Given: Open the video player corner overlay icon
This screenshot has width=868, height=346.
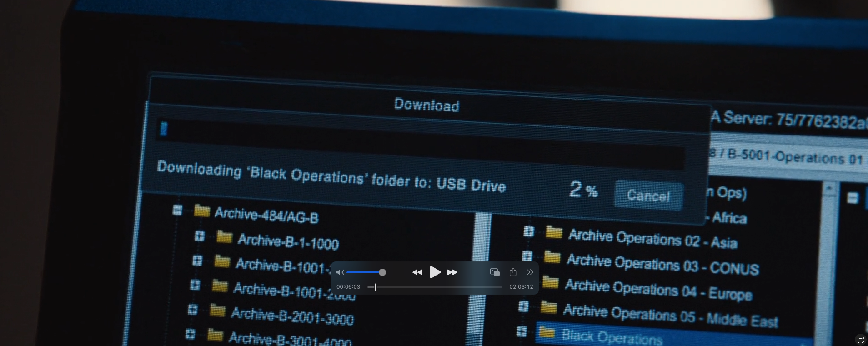Looking at the screenshot, I should click(860, 340).
